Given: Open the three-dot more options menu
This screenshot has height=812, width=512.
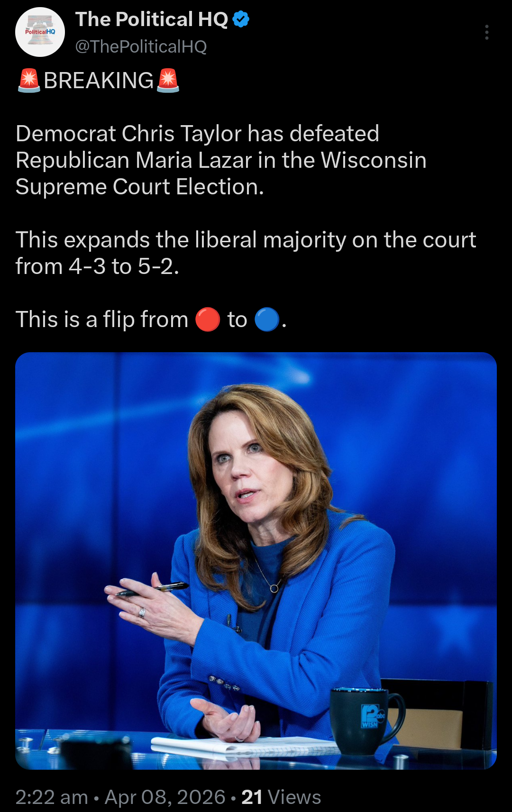Looking at the screenshot, I should point(486,32).
